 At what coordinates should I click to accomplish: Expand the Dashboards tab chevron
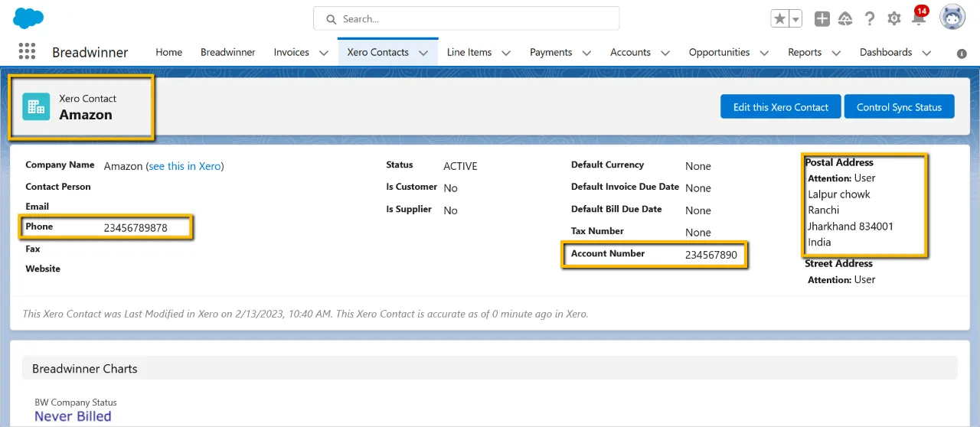pos(926,53)
